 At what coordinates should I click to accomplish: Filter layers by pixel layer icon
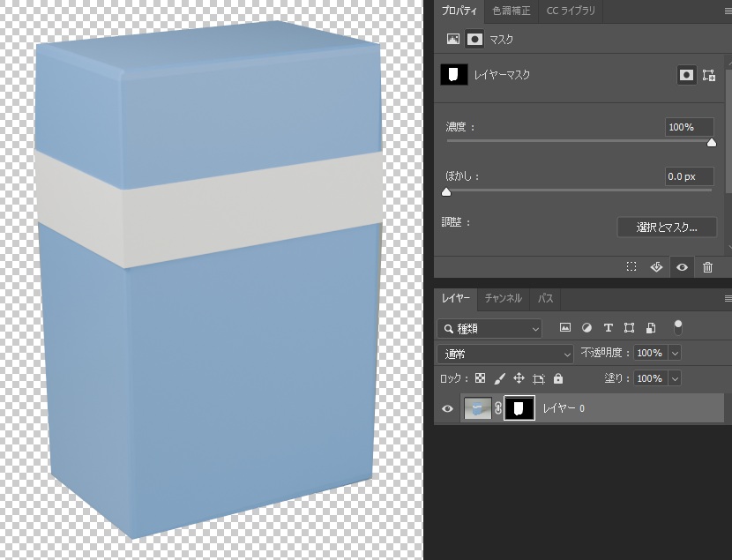pos(564,327)
